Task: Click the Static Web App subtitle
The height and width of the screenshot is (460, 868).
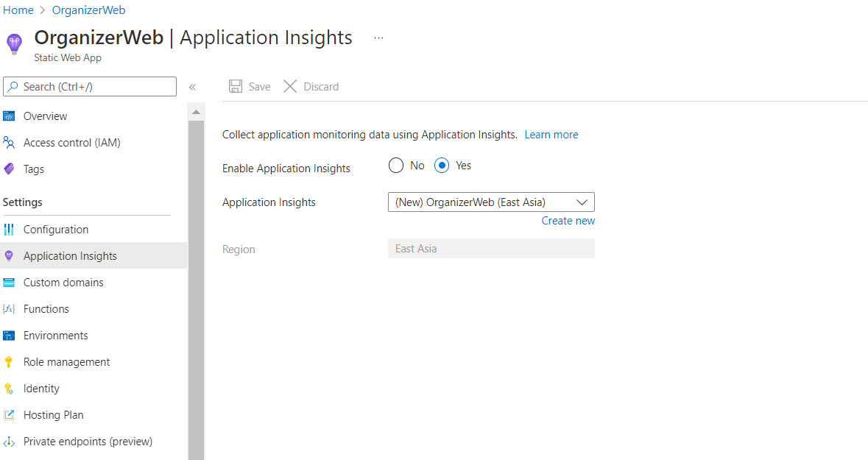Action: pyautogui.click(x=68, y=57)
